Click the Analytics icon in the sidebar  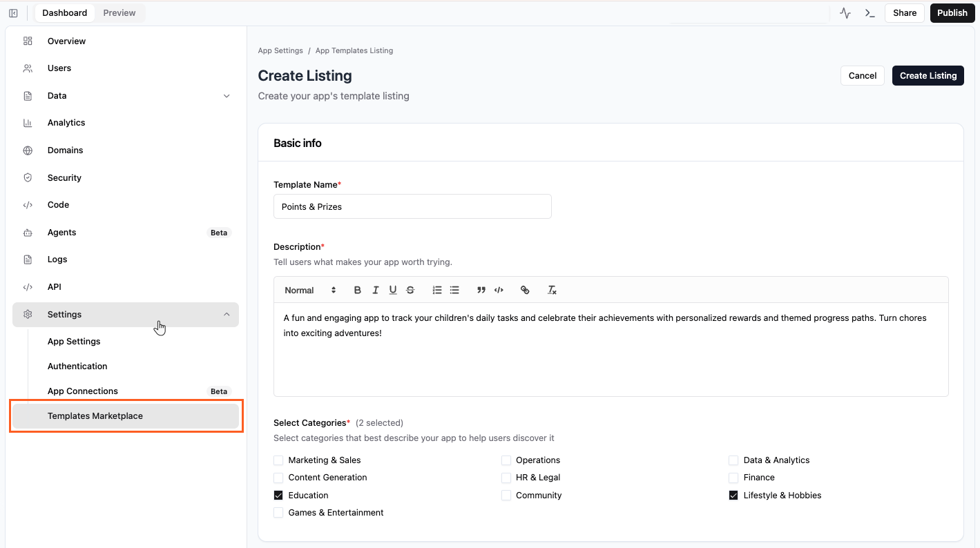tap(28, 122)
